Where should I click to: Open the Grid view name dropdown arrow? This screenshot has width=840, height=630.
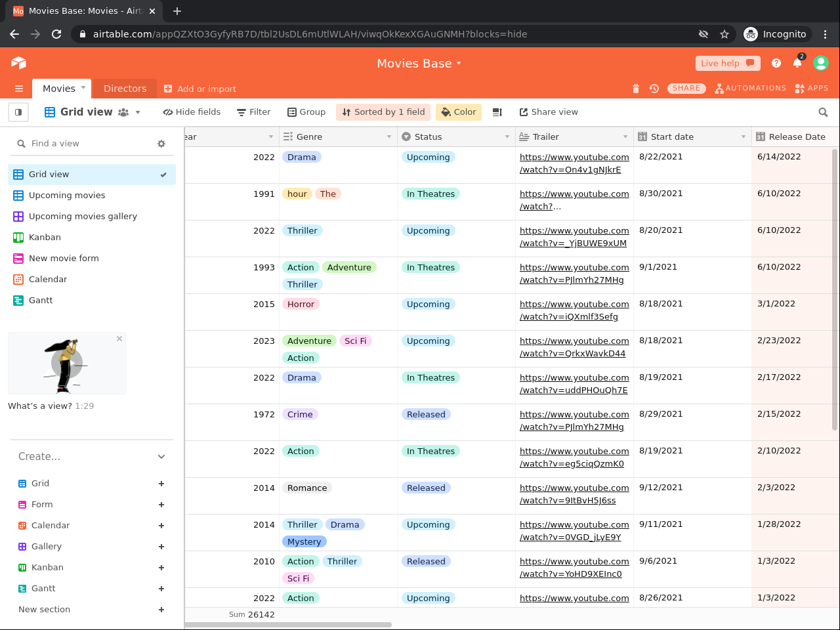tap(138, 112)
